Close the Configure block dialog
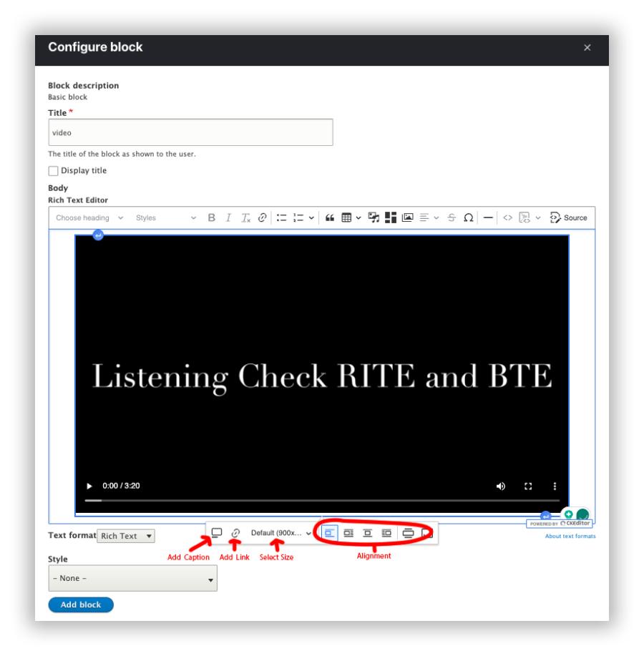 click(x=587, y=48)
